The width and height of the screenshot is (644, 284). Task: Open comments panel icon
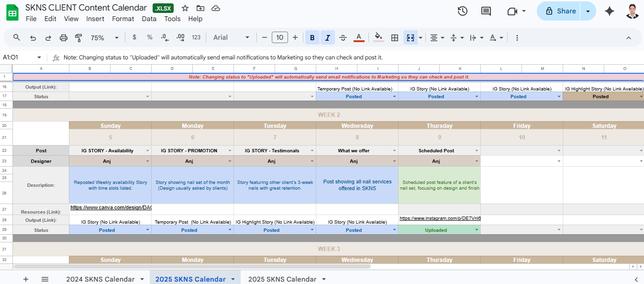pos(486,11)
